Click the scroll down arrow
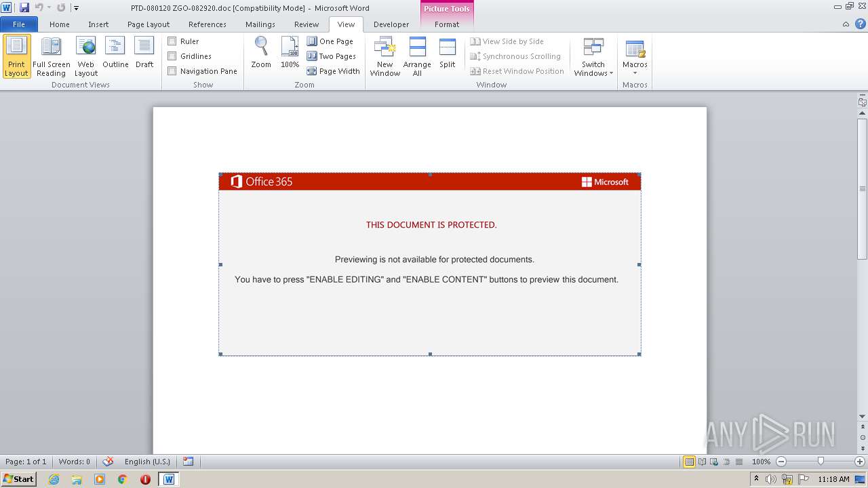Screen dimensions: 868x488 coord(863,417)
